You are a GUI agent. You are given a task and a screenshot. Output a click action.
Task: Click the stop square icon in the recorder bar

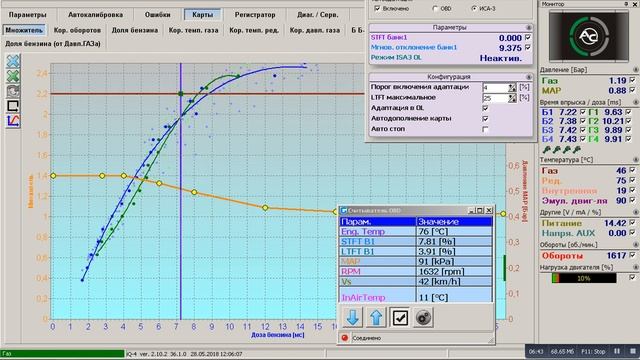pyautogui.click(x=632, y=351)
